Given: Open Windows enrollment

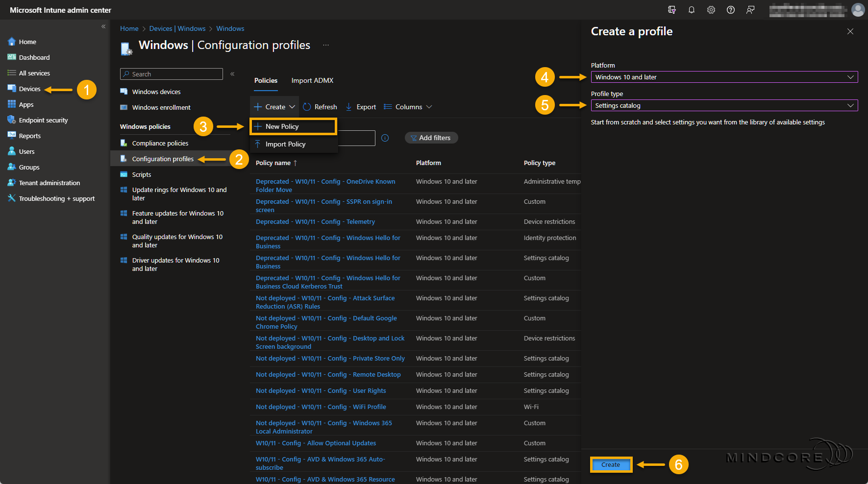Looking at the screenshot, I should (x=161, y=107).
